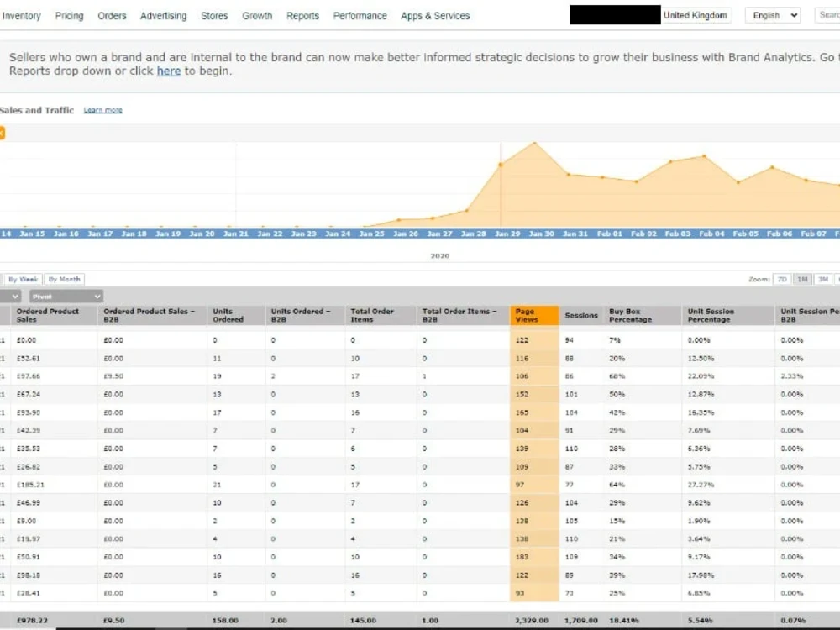Click the £978.22 total sales figure
840x630 pixels.
[x=32, y=620]
